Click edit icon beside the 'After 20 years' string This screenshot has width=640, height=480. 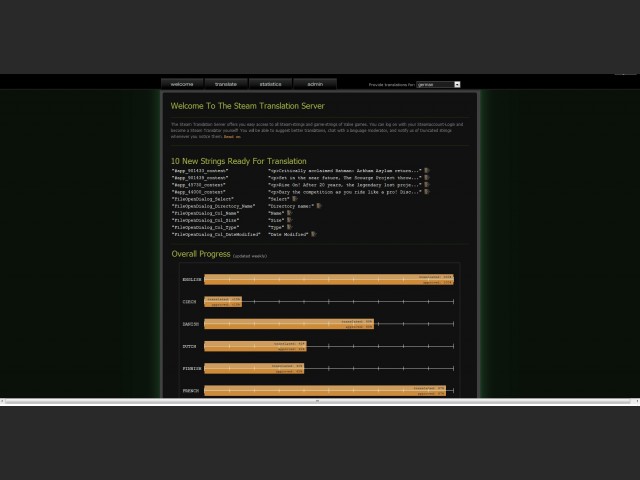click(427, 184)
